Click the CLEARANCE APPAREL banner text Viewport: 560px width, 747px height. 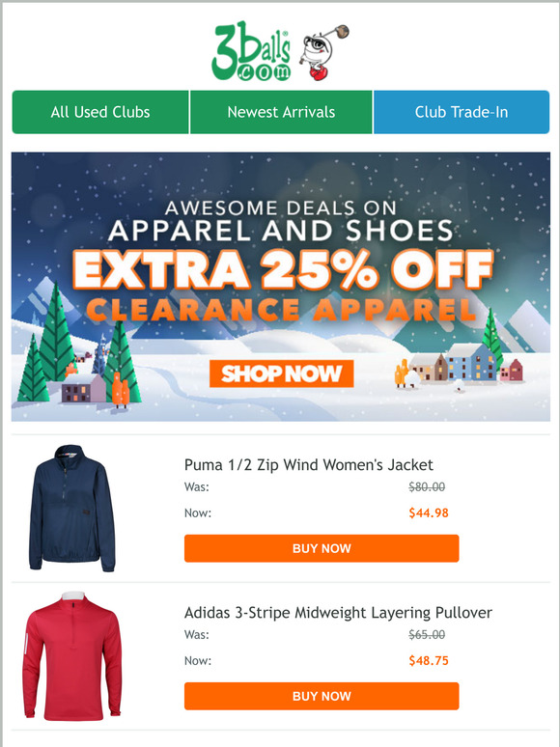pyautogui.click(x=281, y=310)
